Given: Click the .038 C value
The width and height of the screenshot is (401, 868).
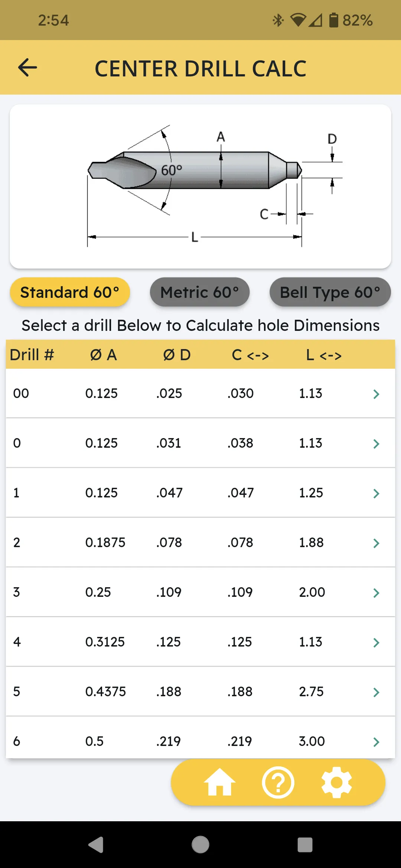Looking at the screenshot, I should pyautogui.click(x=241, y=443).
